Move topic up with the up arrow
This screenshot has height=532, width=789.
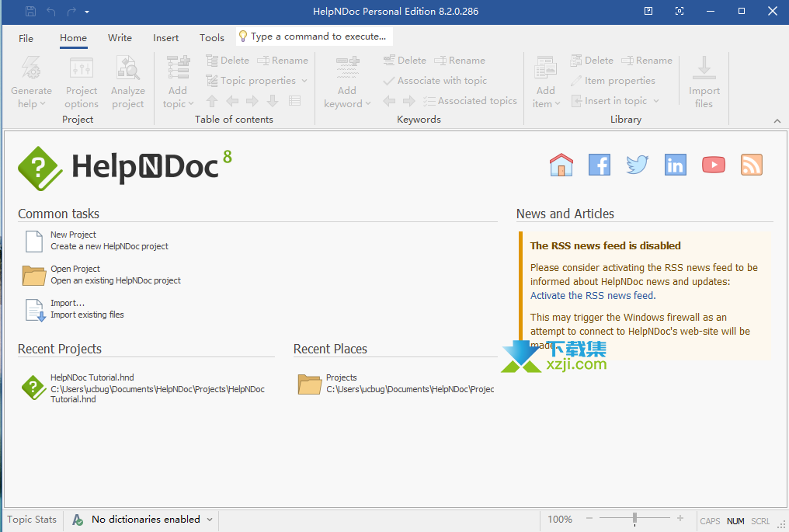pyautogui.click(x=212, y=101)
